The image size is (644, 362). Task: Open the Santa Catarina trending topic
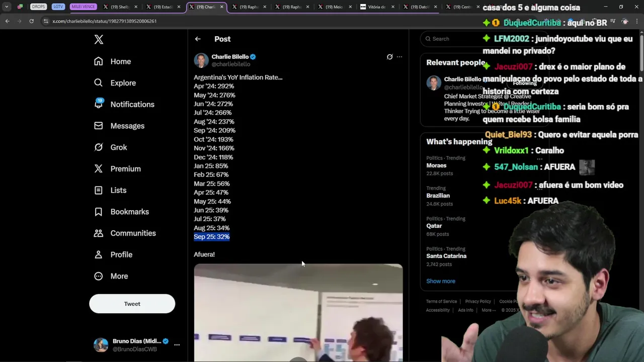click(x=446, y=256)
